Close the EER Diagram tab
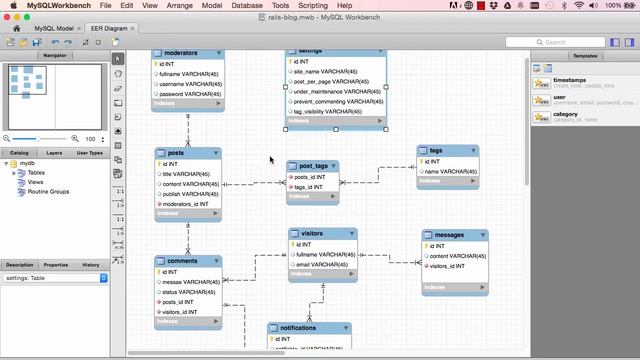Screen dimensions: 640x360 (x=132, y=29)
